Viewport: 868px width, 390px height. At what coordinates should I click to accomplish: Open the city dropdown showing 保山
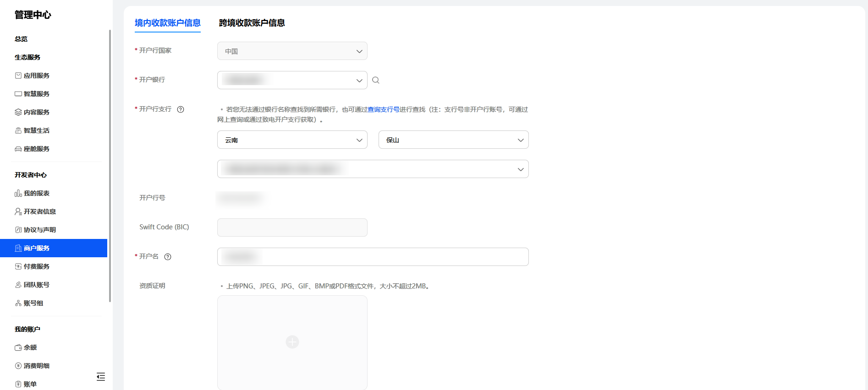click(454, 140)
